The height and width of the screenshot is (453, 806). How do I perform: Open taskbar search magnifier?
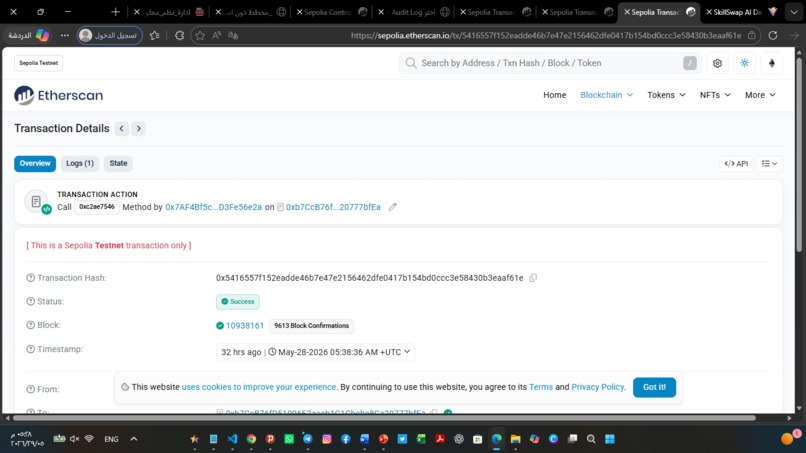[x=591, y=439]
